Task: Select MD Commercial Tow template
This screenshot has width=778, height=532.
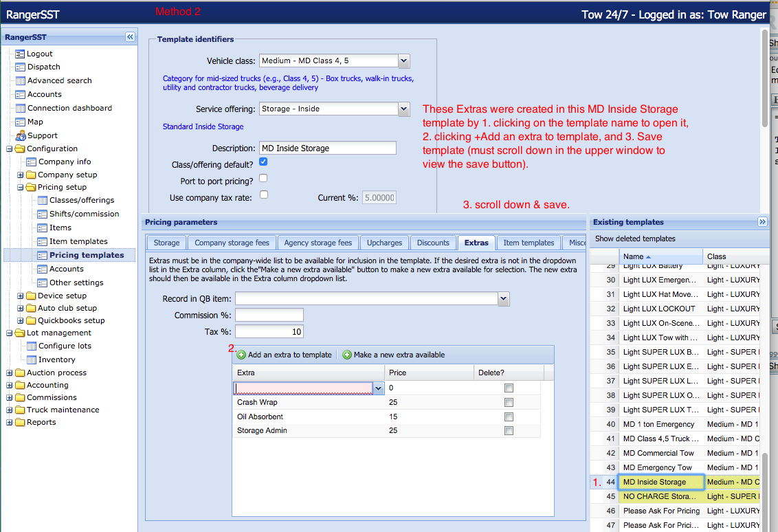Action: point(658,453)
